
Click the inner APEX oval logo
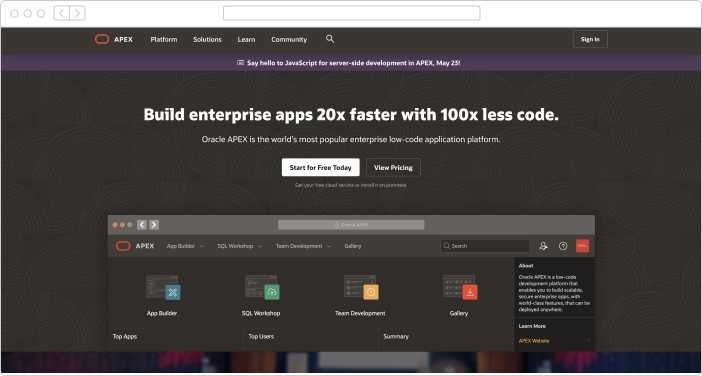click(x=123, y=246)
